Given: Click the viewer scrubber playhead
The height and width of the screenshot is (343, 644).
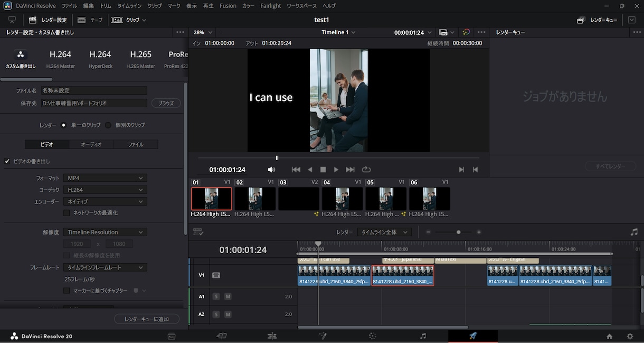Looking at the screenshot, I should (x=277, y=157).
